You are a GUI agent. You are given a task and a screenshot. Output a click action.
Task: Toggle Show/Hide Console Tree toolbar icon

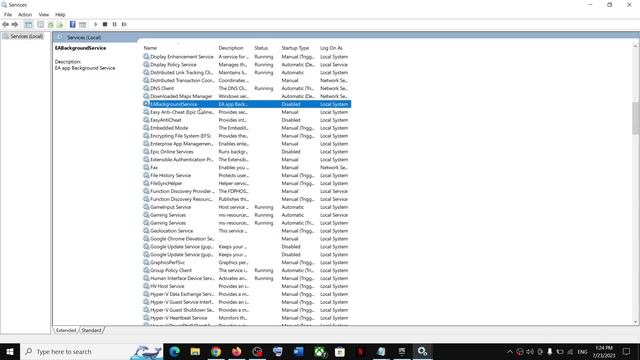click(x=28, y=24)
